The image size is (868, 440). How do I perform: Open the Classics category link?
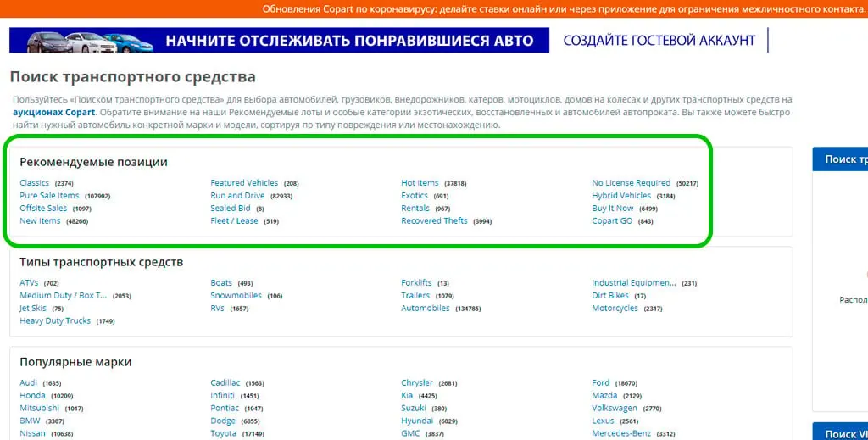pyautogui.click(x=34, y=182)
